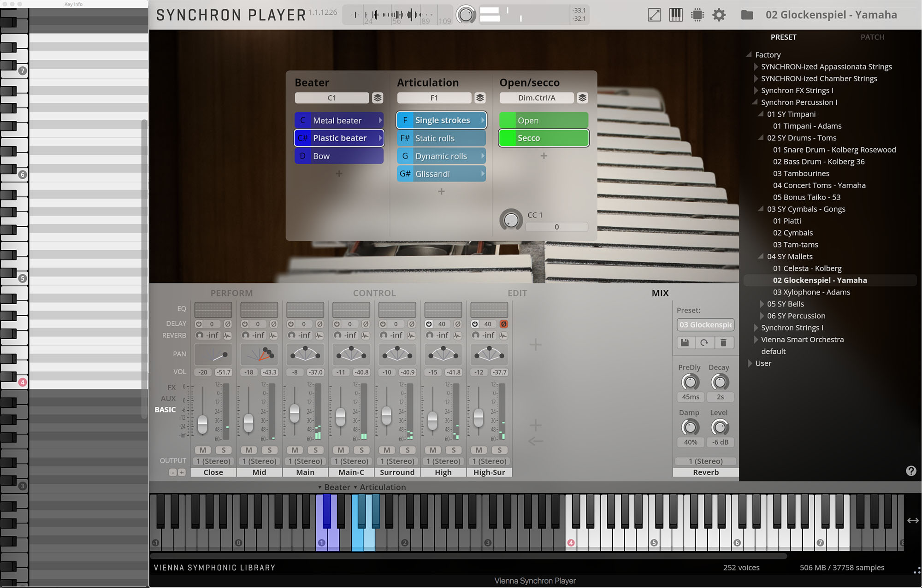Viewport: 922px width, 588px height.
Task: Add channel with plus button near OUTPUT
Action: pos(182,472)
